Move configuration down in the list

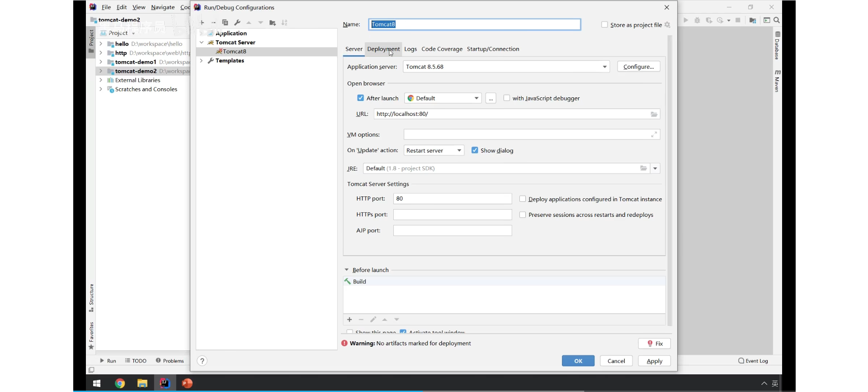(260, 23)
